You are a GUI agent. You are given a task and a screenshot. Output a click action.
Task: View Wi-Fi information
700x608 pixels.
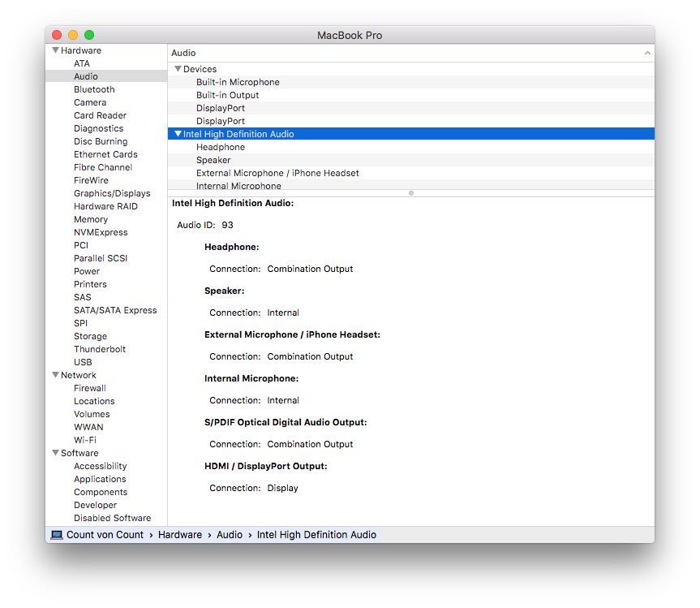point(85,440)
